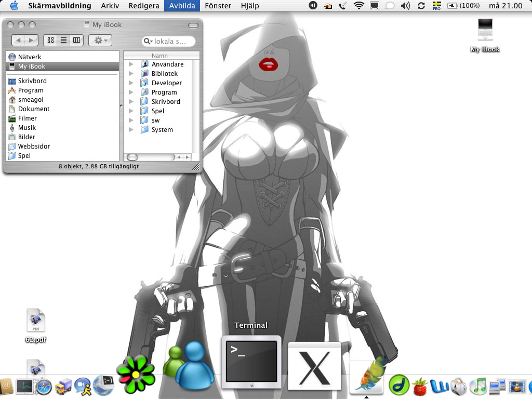532x399 pixels.
Task: Open iTunes from the Dock
Action: [x=478, y=387]
